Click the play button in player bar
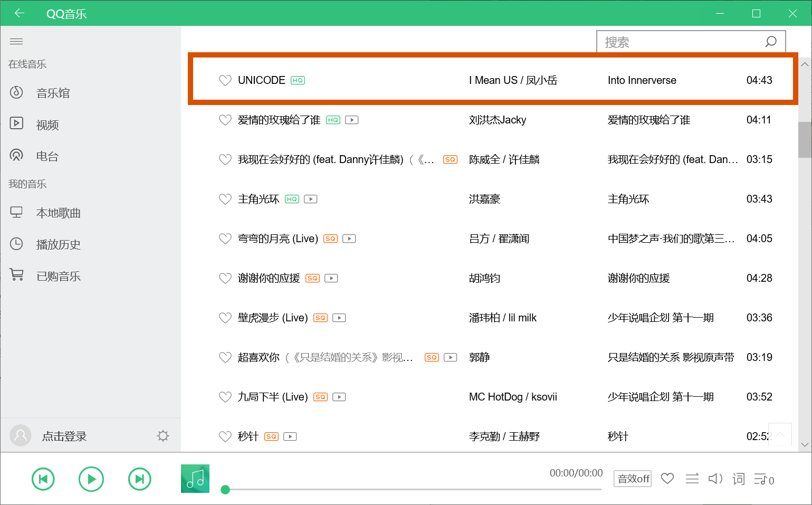Viewport: 812px width, 505px height. 91,479
